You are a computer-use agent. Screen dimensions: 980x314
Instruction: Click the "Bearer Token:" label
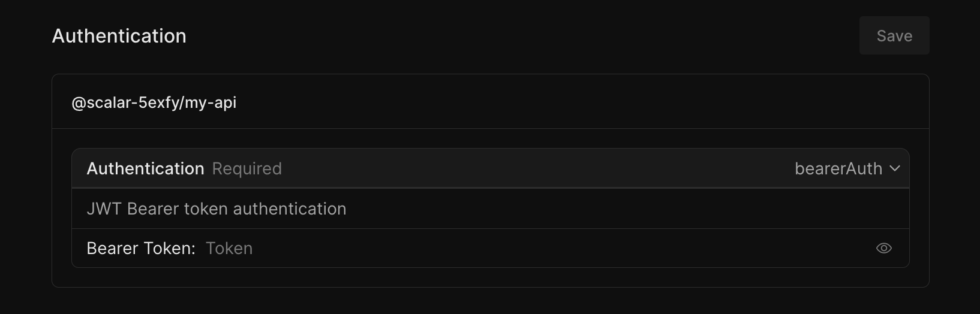pyautogui.click(x=141, y=248)
